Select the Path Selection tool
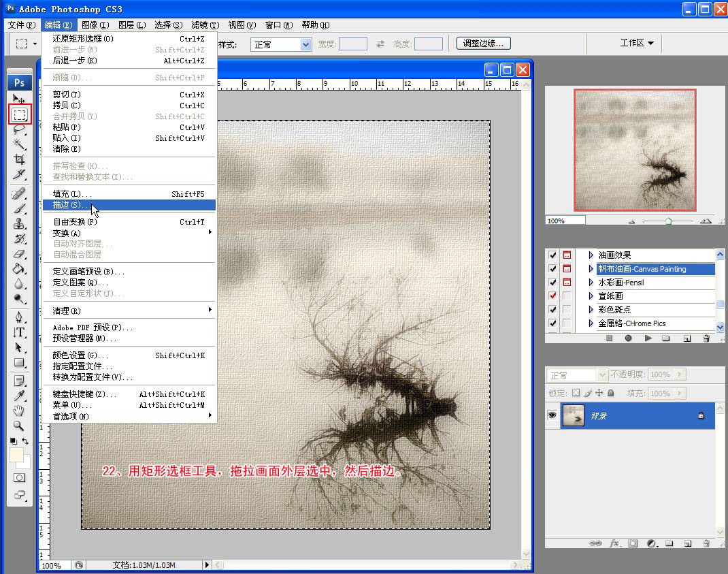Viewport: 728px width, 574px height. coord(18,348)
